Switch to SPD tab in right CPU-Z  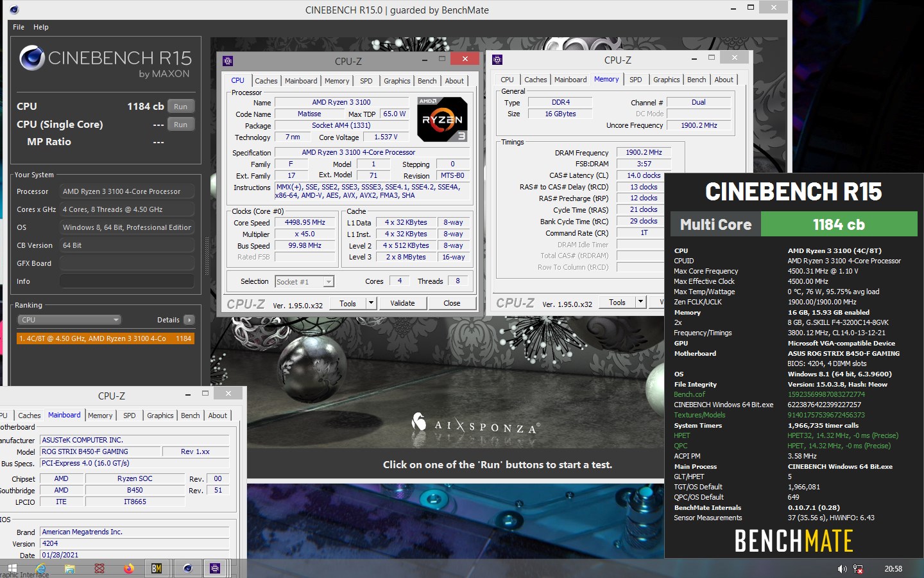(x=636, y=80)
